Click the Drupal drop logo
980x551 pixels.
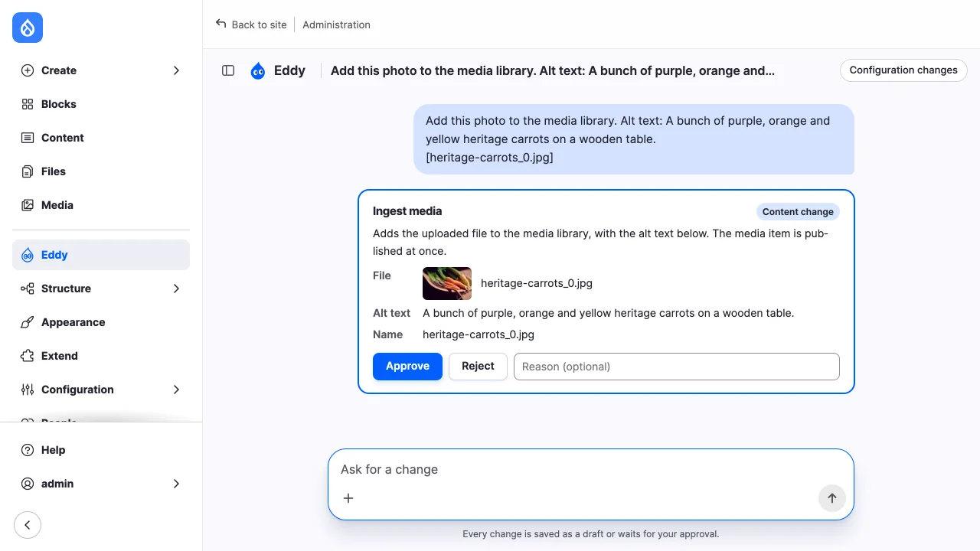[28, 28]
